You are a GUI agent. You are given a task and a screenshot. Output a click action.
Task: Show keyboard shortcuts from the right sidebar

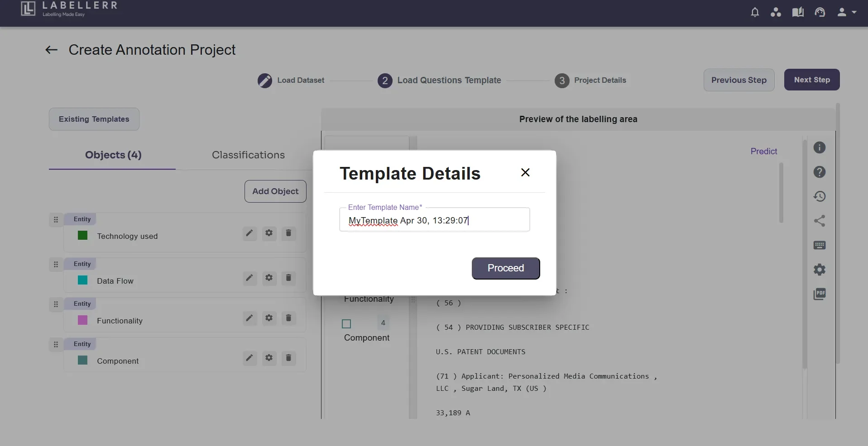pyautogui.click(x=820, y=246)
